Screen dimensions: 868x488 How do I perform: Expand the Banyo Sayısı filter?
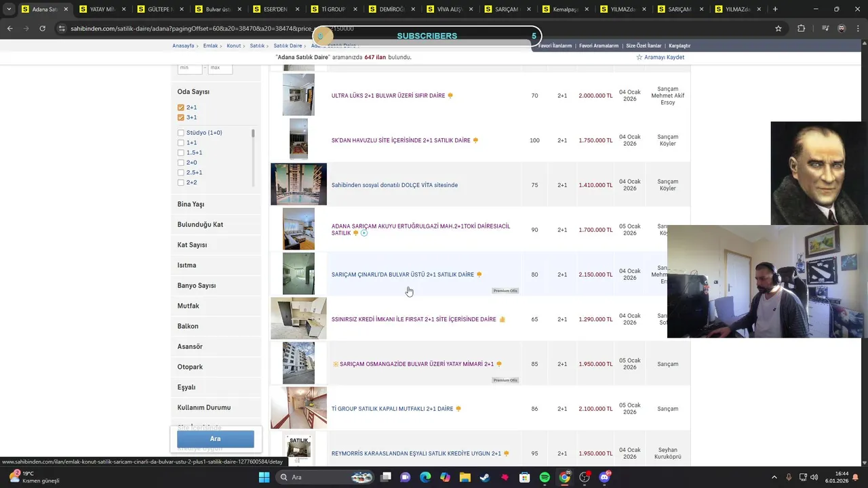coord(216,285)
